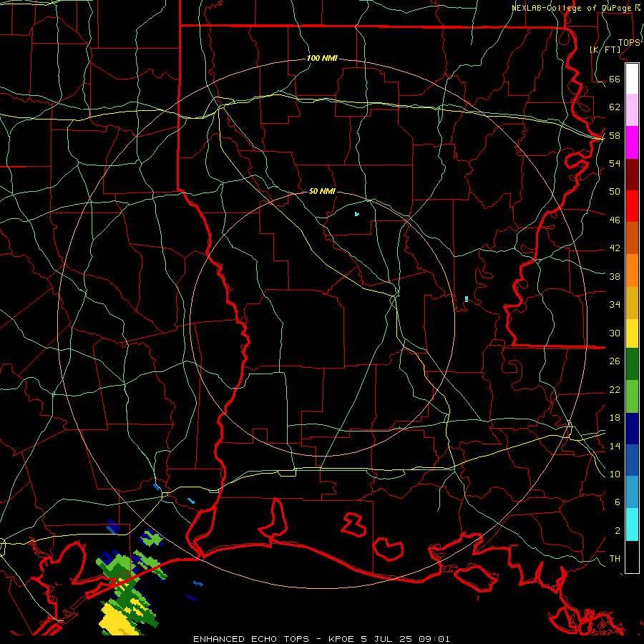Click the bright red 50 kft legend swatch
Image resolution: width=644 pixels, height=644 pixels.
632,207
